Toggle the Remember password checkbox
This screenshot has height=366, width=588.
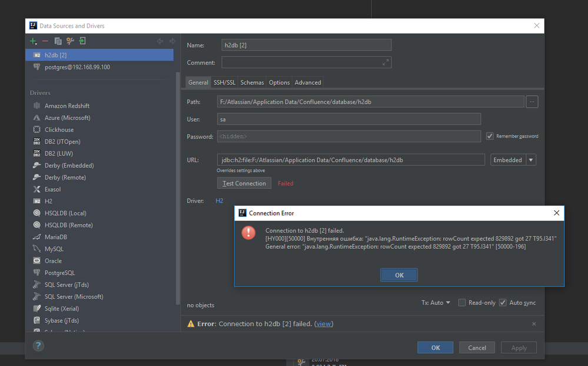(490, 136)
